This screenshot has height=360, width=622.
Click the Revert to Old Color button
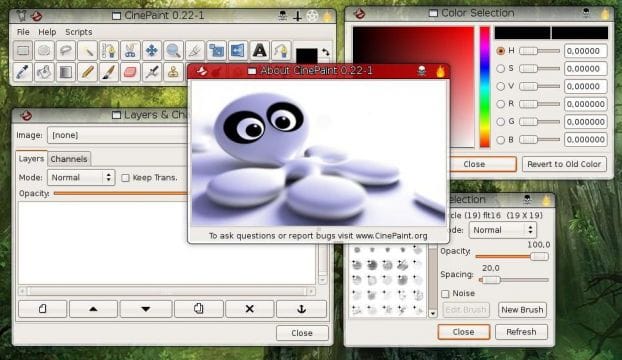pos(564,164)
